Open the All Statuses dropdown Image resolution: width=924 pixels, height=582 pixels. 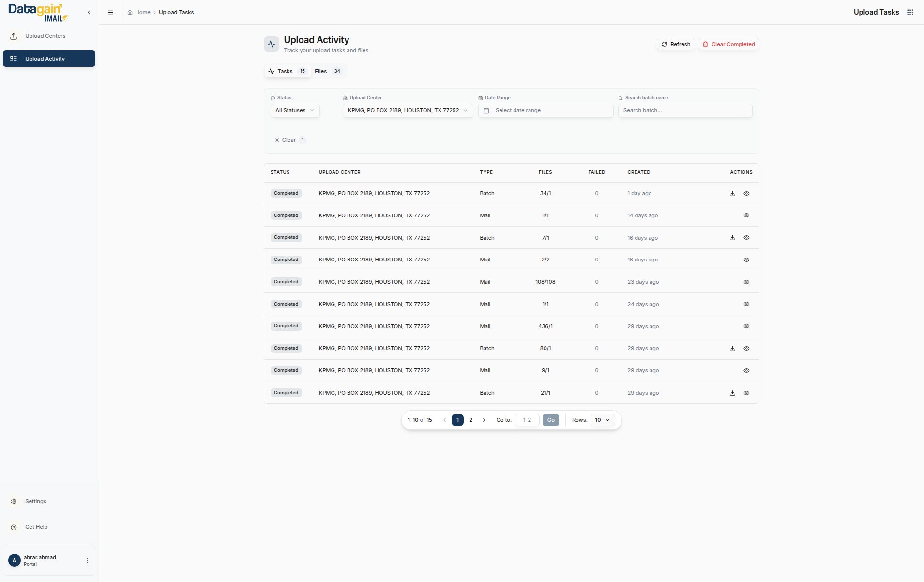point(295,111)
